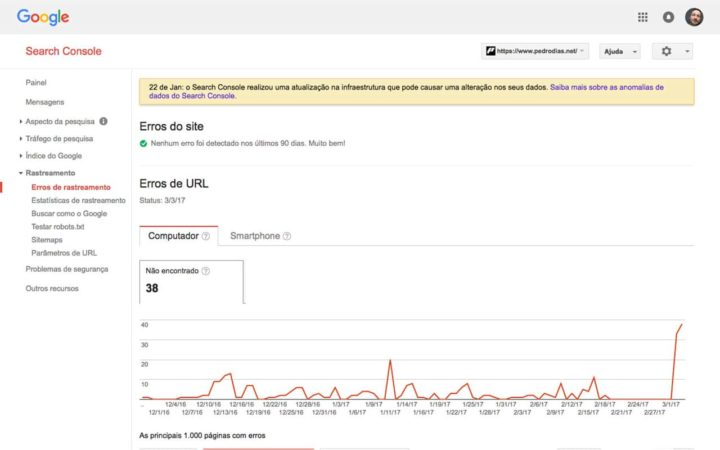
Task: Open Testar robots.txt
Action: pos(58,227)
